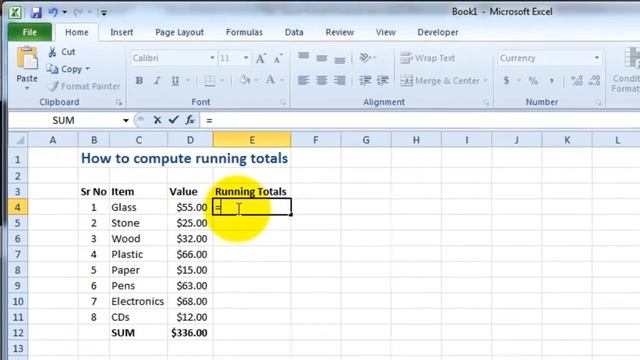Open the Currency number format dropdown
The width and height of the screenshot is (640, 360).
597,58
